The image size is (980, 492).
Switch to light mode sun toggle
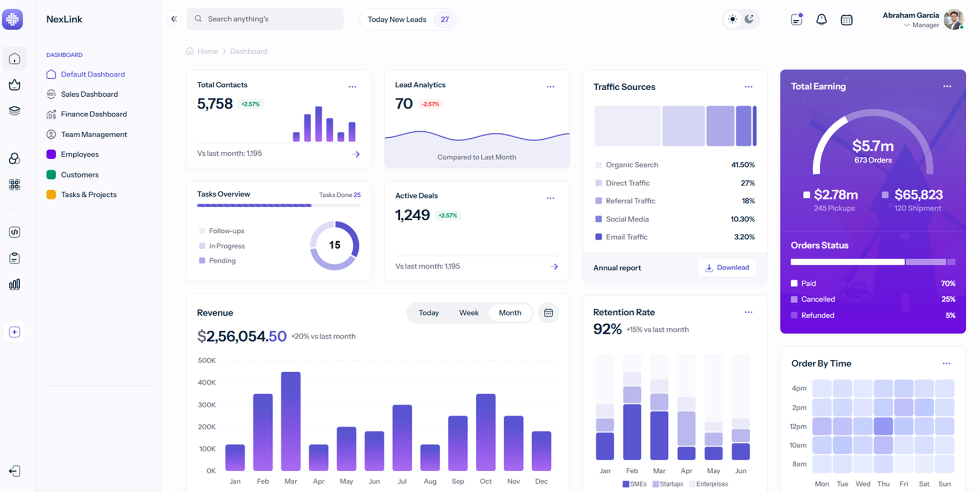pyautogui.click(x=732, y=19)
